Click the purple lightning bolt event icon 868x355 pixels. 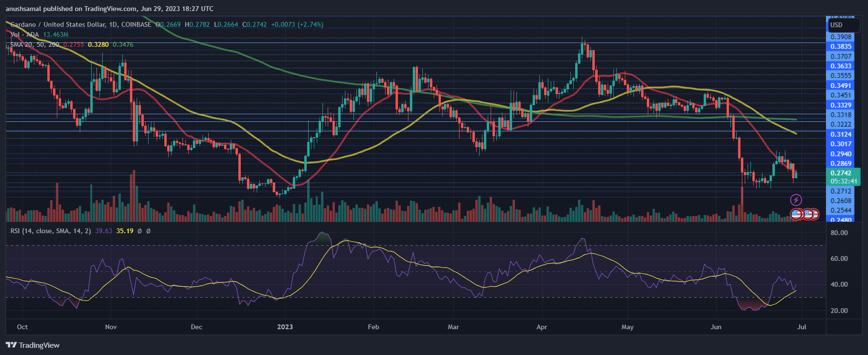click(x=796, y=200)
